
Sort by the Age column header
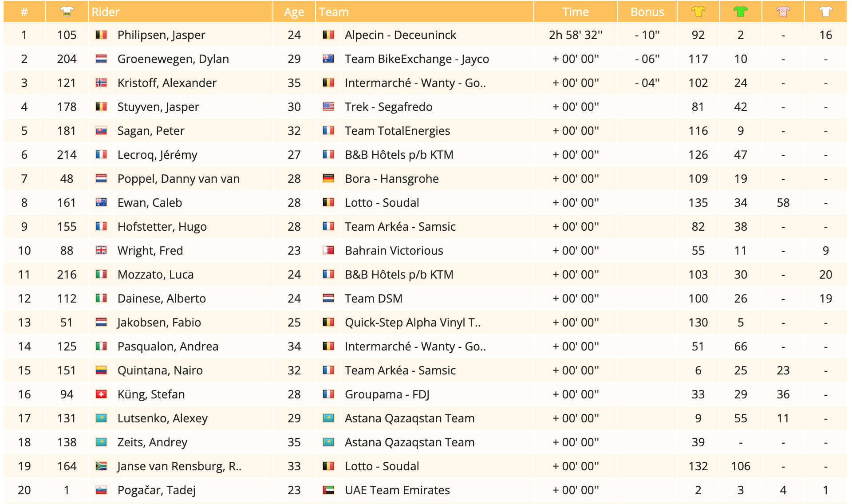click(294, 12)
